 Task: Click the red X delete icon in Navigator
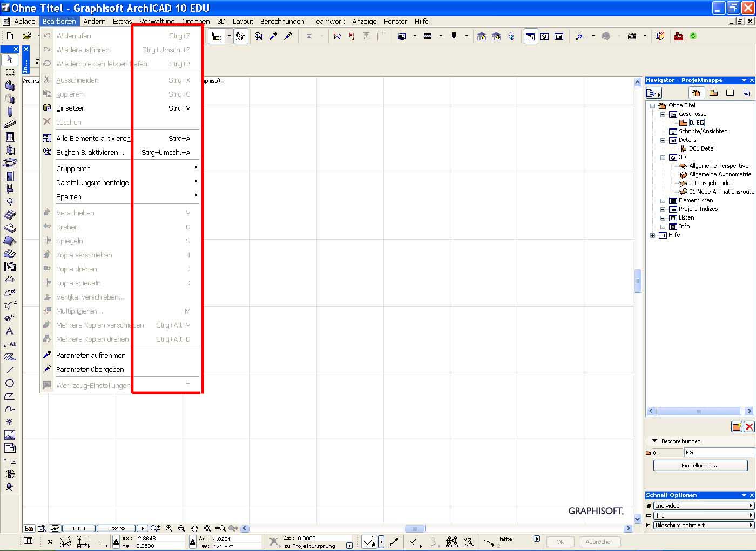(749, 427)
